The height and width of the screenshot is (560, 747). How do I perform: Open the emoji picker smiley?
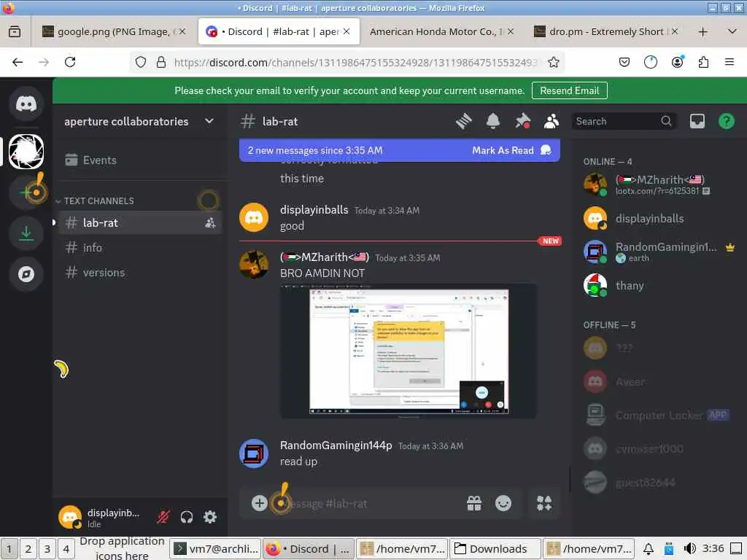(x=503, y=503)
